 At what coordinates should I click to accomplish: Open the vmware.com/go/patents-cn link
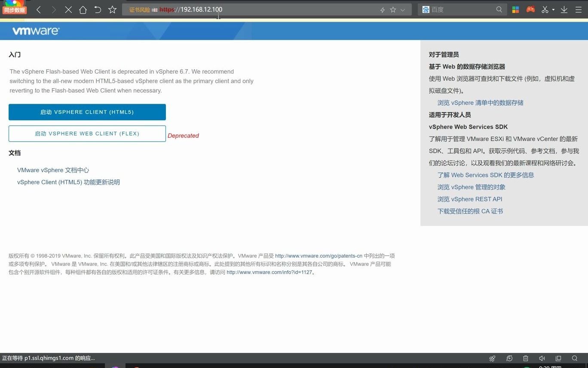tap(318, 256)
